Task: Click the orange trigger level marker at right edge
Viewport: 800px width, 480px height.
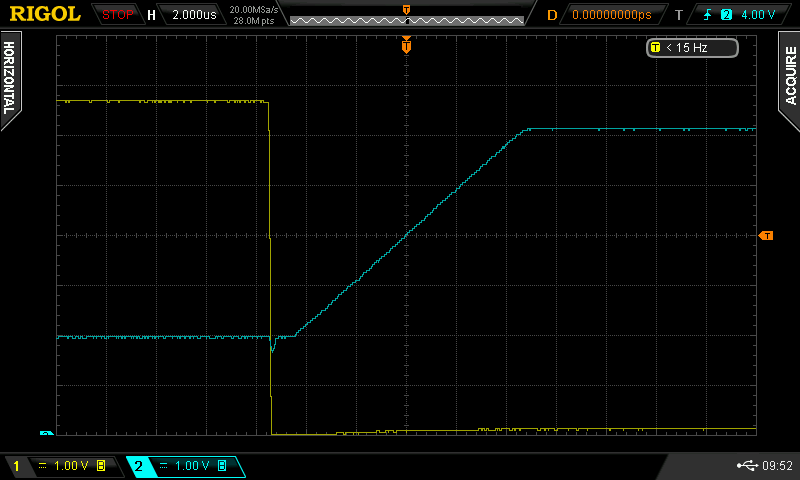Action: point(766,235)
